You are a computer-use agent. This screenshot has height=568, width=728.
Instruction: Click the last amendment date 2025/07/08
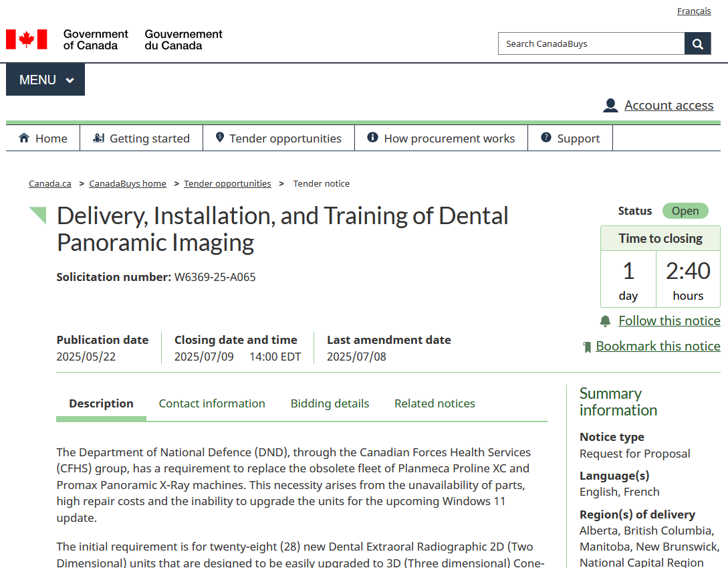tap(356, 357)
